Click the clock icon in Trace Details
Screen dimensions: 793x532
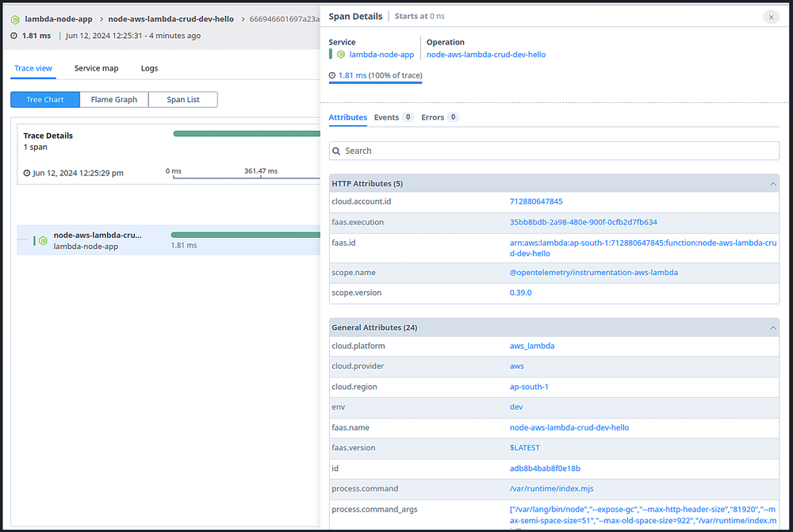(x=27, y=173)
